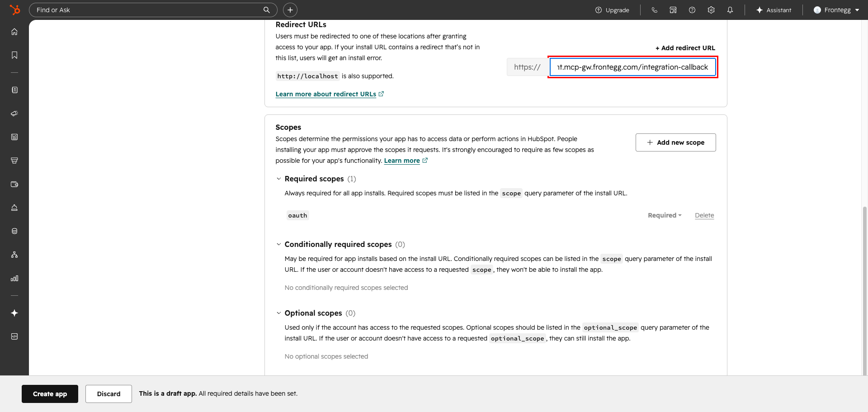Open the CRM contacts icon in sidebar
The height and width of the screenshot is (412, 868).
point(14,90)
